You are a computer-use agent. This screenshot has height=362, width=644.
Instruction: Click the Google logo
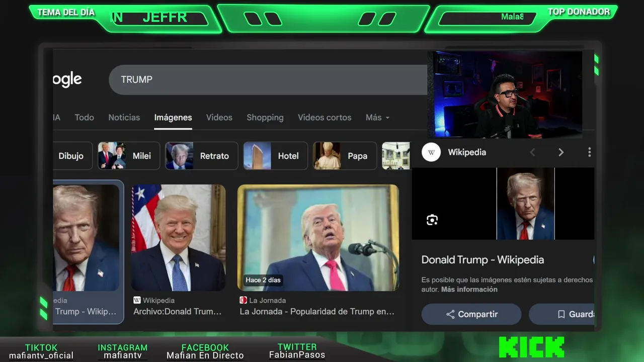pyautogui.click(x=67, y=79)
